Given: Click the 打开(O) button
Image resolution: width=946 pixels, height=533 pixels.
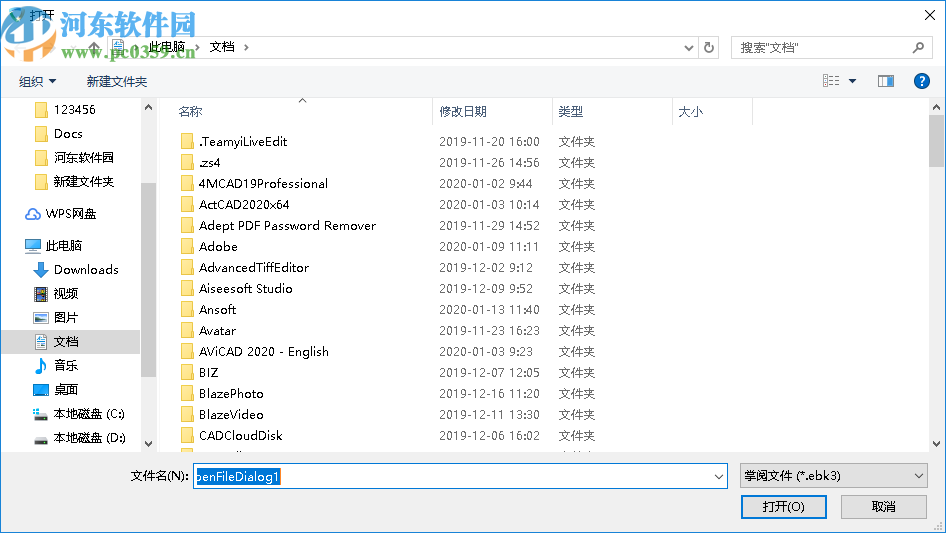Looking at the screenshot, I should point(784,506).
